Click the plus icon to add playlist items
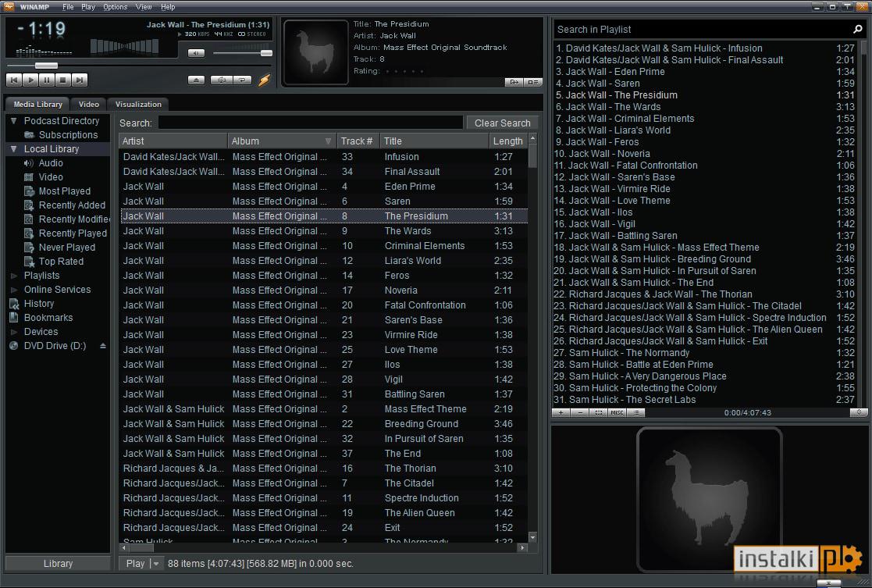The image size is (872, 588). coord(561,412)
